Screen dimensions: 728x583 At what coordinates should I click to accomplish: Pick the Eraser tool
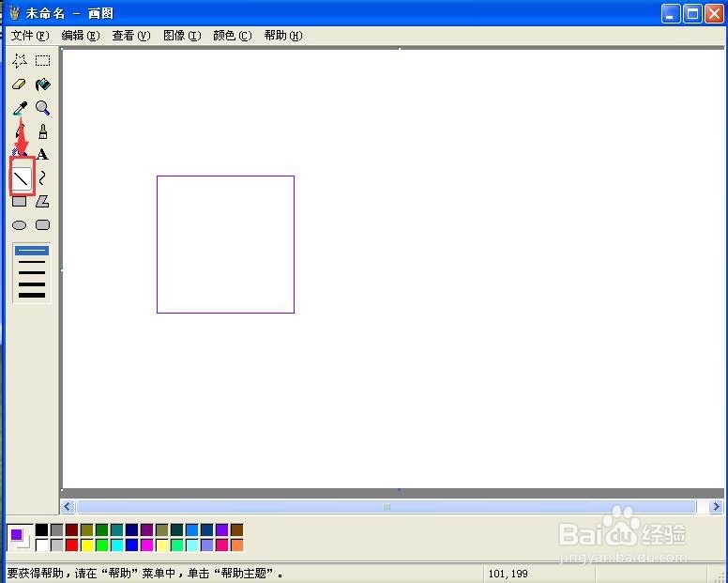19,84
